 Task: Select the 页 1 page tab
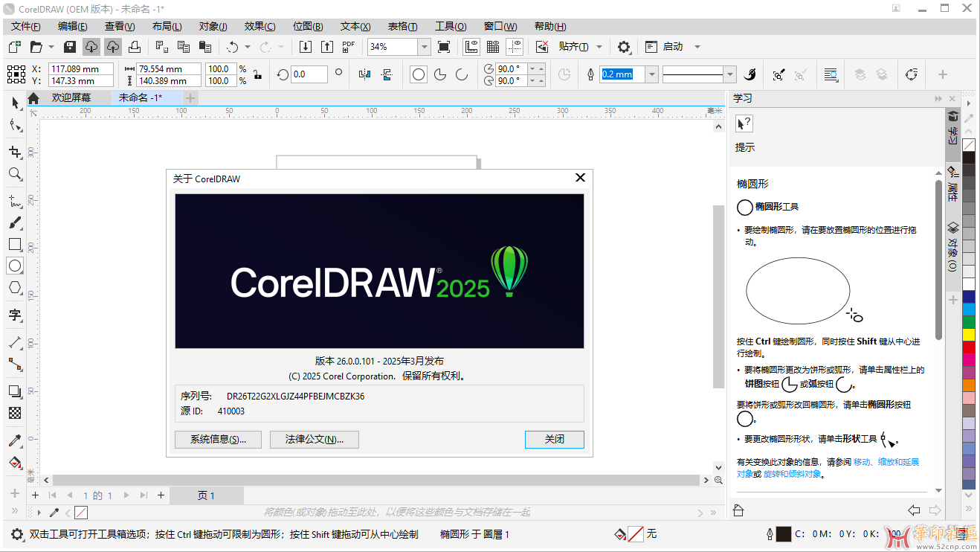pyautogui.click(x=206, y=495)
